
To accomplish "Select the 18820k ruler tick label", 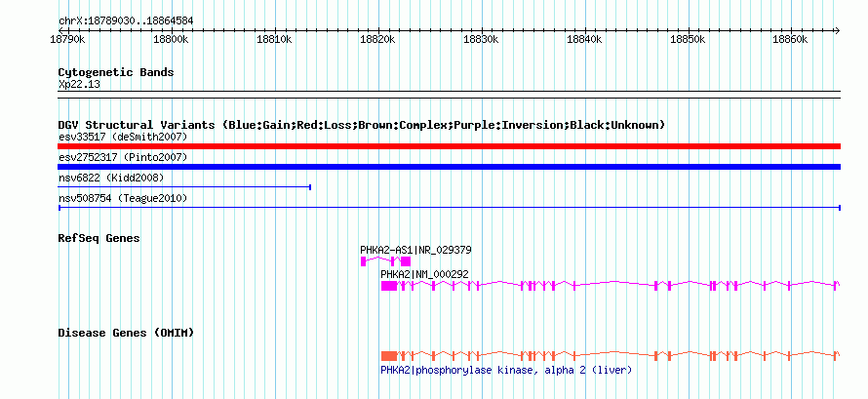I will coord(378,40).
